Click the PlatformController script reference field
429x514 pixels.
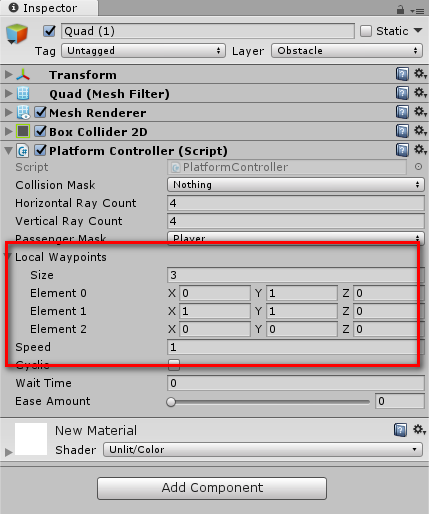tap(287, 167)
